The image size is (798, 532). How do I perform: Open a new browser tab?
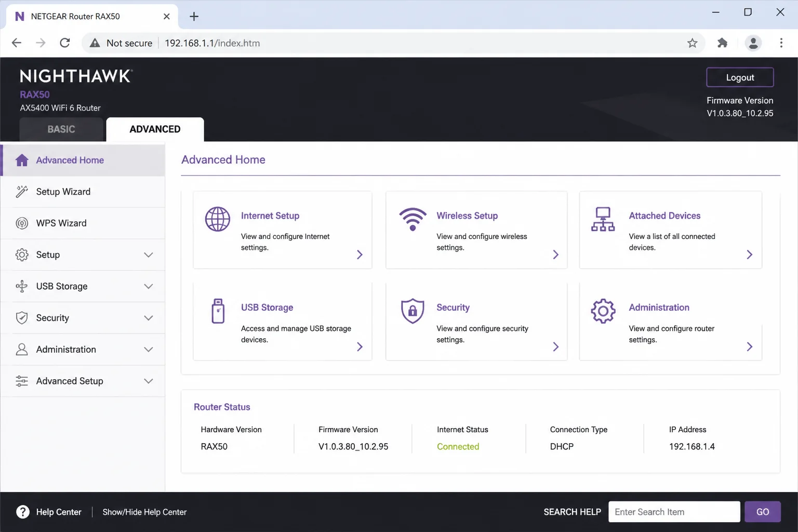(x=194, y=17)
